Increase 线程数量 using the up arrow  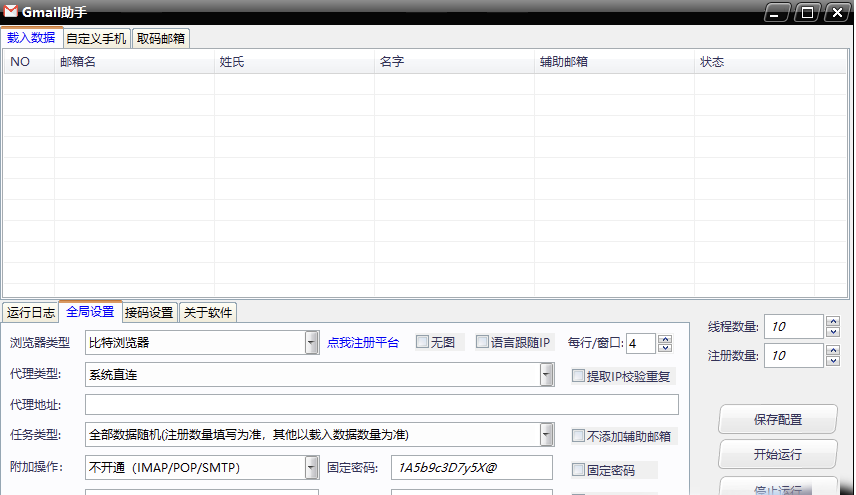click(x=833, y=321)
